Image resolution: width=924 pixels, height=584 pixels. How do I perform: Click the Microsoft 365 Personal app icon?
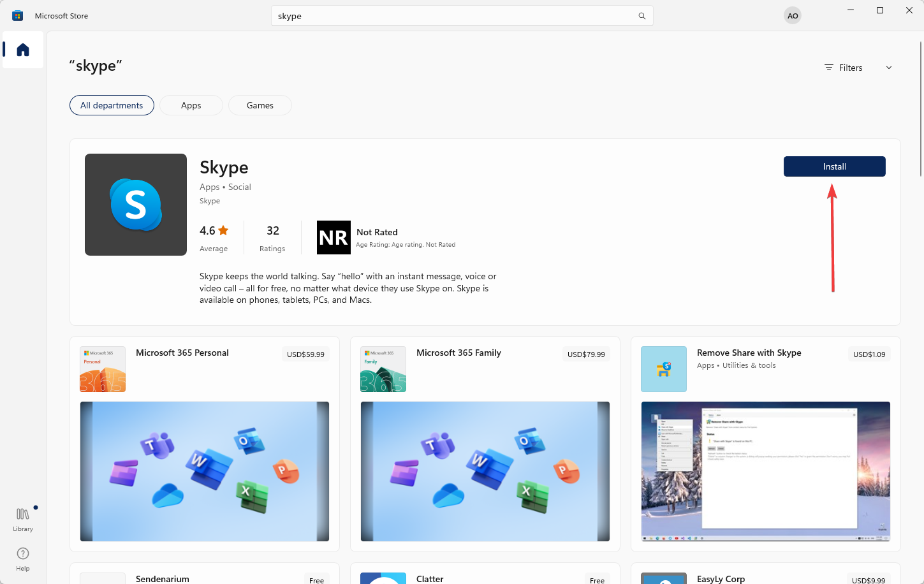103,369
